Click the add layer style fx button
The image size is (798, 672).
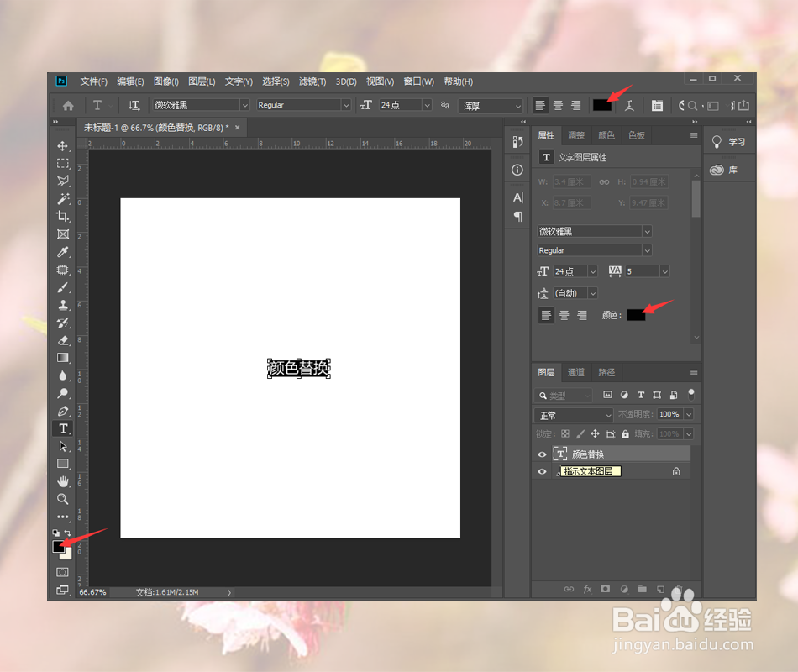tap(587, 589)
